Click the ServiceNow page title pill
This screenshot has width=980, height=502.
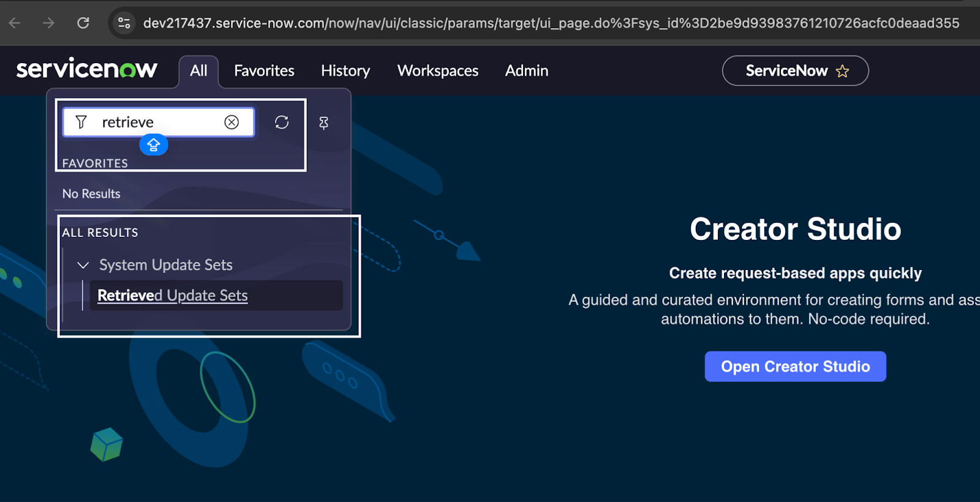pyautogui.click(x=795, y=71)
